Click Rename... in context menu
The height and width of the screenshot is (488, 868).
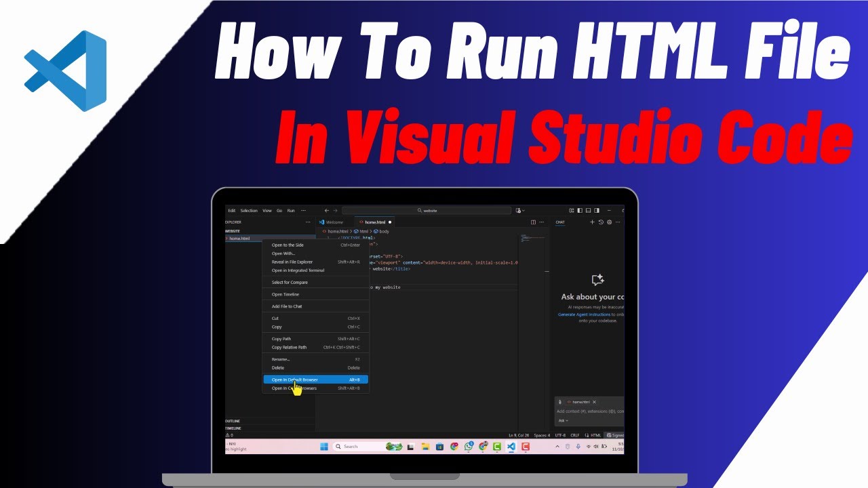pyautogui.click(x=315, y=359)
